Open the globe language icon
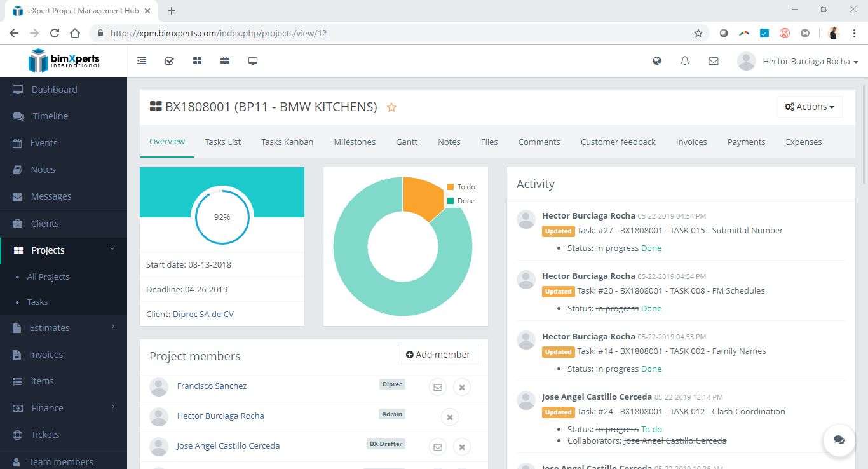The width and height of the screenshot is (868, 469). coord(657,60)
